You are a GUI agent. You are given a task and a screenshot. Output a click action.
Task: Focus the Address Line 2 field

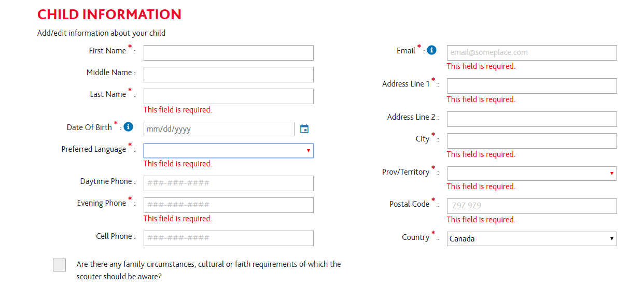coord(532,119)
